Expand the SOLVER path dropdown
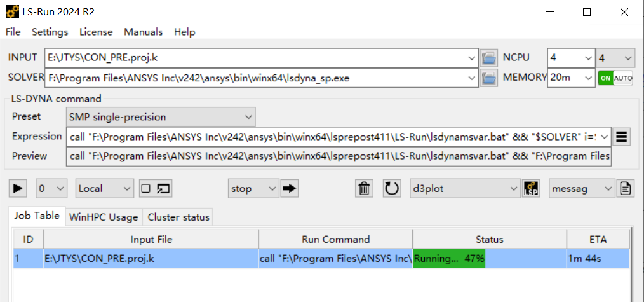Screen dimensions: 644x302 click(472, 78)
